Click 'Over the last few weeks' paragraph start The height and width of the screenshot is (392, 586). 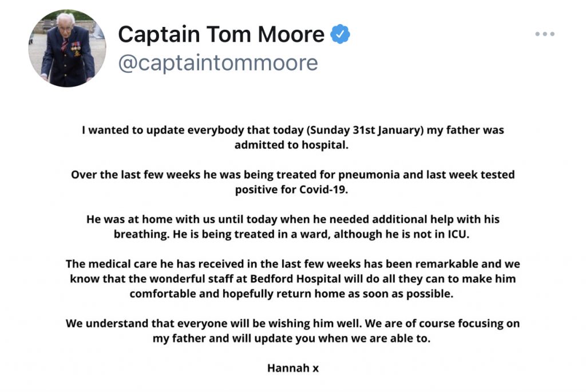click(x=129, y=175)
